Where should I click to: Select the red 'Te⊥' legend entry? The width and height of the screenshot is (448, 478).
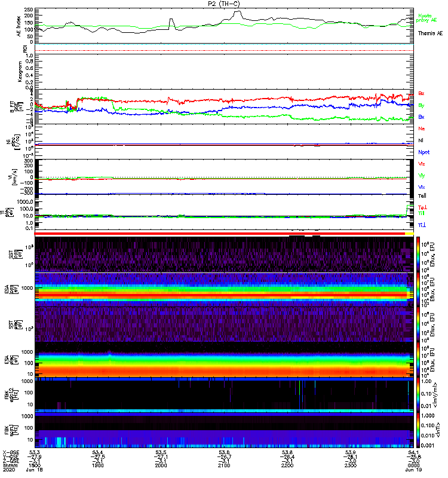(422, 207)
